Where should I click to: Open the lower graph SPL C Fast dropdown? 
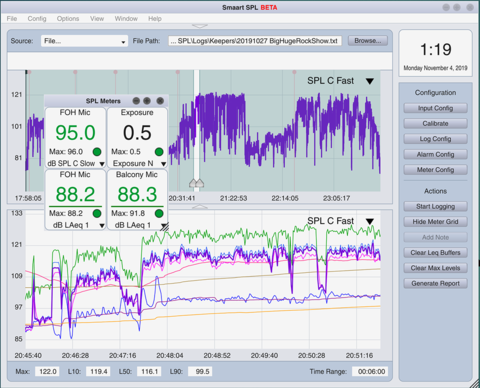pyautogui.click(x=370, y=221)
